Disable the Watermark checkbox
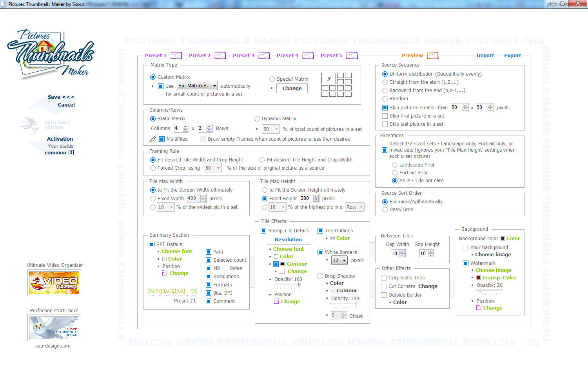Image resolution: width=588 pixels, height=373 pixels. [x=466, y=263]
